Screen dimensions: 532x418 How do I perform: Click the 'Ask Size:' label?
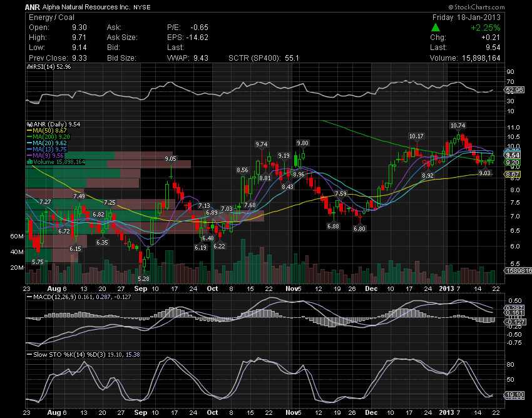click(122, 38)
